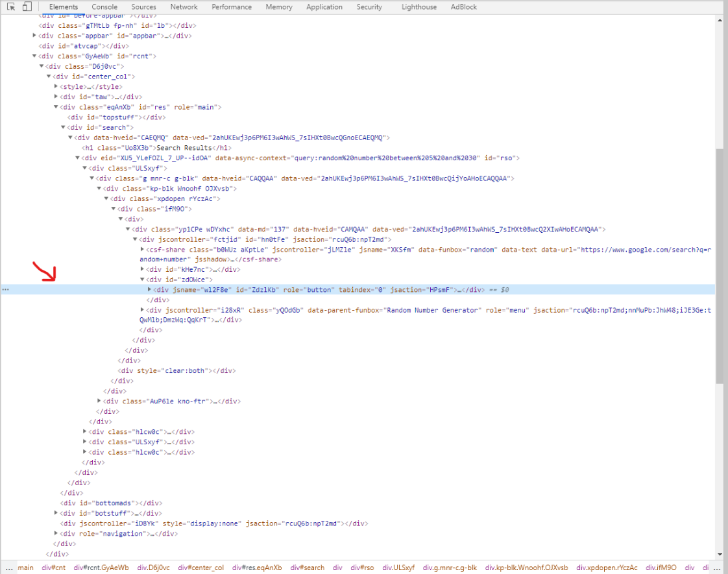Click breadcrumb div.g.mnr-c.g-blk
Screen dimensions: 728x574
pyautogui.click(x=450, y=568)
